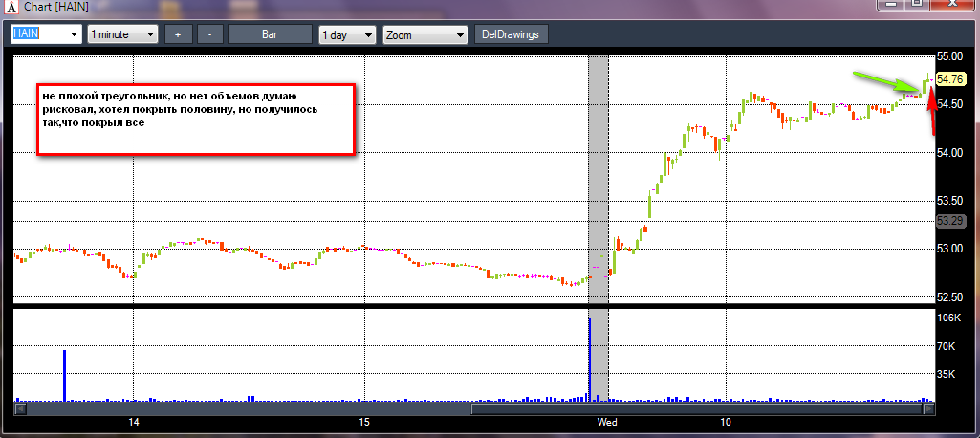Click the plus zoom-in button
This screenshot has height=438, width=980.
point(178,34)
